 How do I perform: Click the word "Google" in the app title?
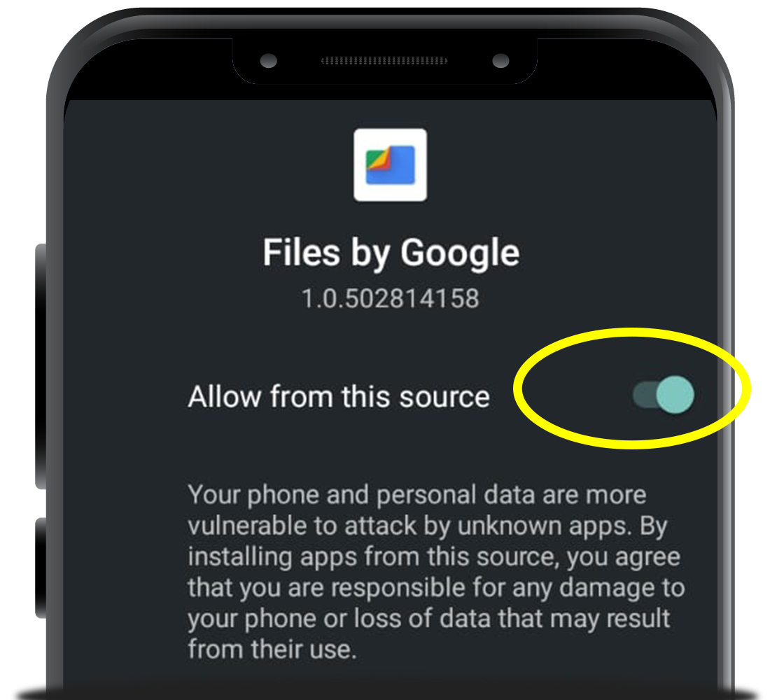click(x=460, y=253)
